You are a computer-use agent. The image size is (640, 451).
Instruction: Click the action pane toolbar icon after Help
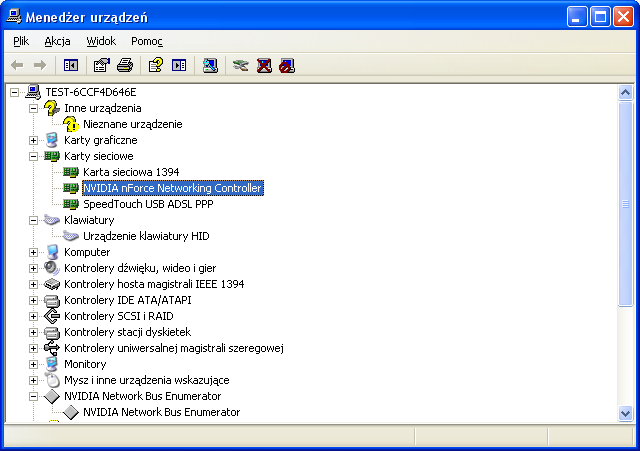pos(179,65)
